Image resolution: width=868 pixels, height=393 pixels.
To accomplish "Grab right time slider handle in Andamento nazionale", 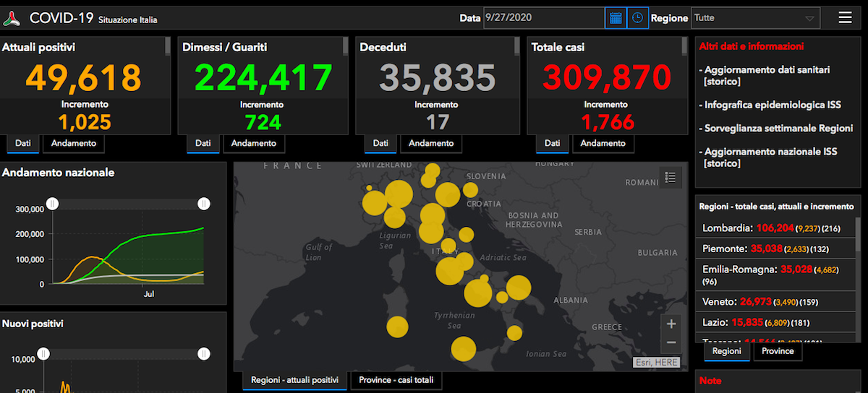I will click(204, 204).
